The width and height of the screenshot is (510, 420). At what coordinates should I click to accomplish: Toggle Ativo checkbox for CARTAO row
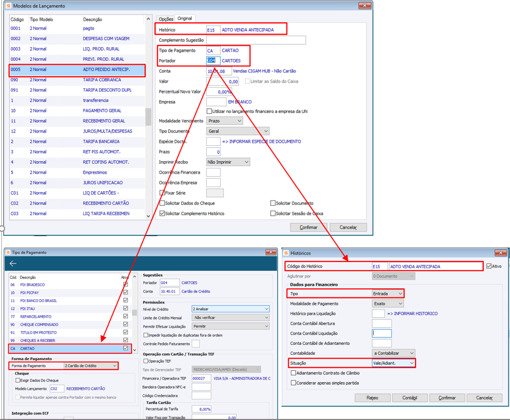(126, 348)
